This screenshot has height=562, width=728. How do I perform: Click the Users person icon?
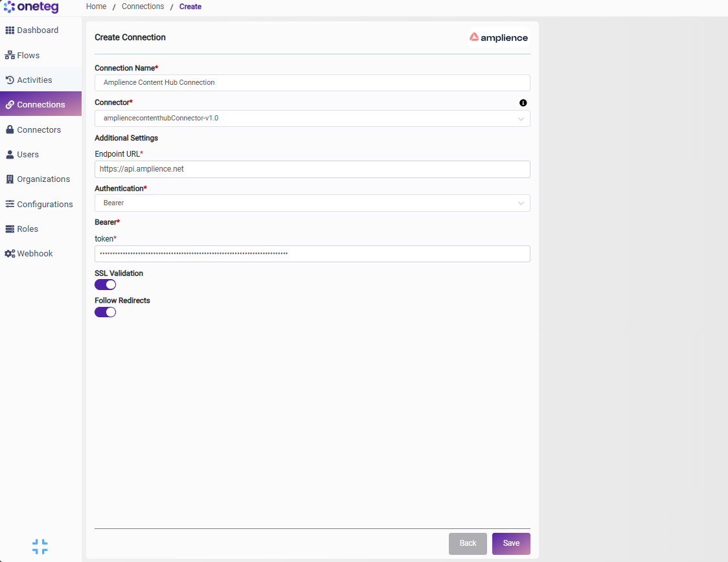tap(10, 155)
